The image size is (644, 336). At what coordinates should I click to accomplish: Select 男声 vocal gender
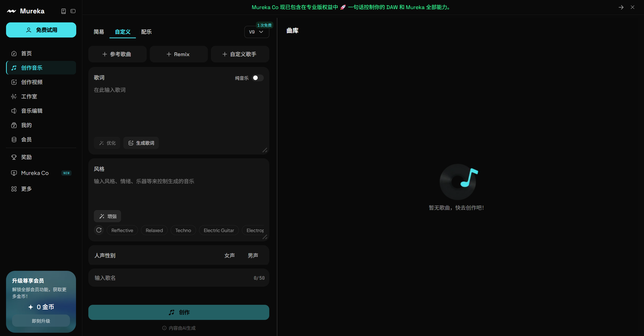(253, 255)
